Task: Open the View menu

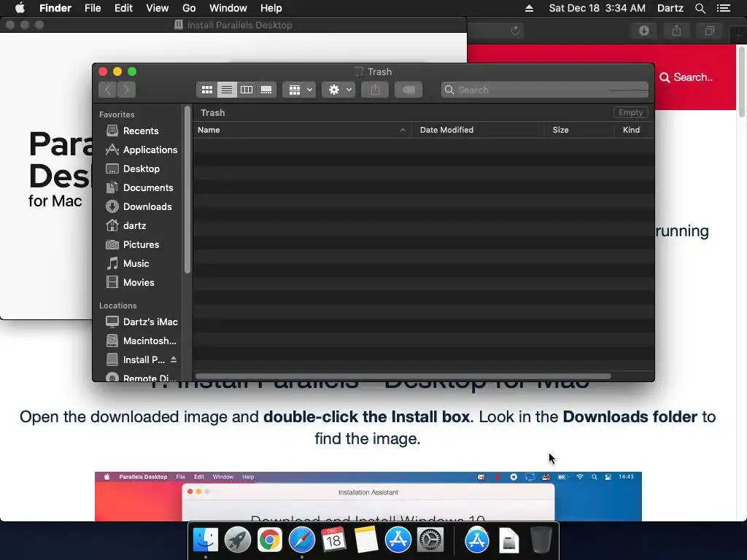Action: (x=158, y=8)
